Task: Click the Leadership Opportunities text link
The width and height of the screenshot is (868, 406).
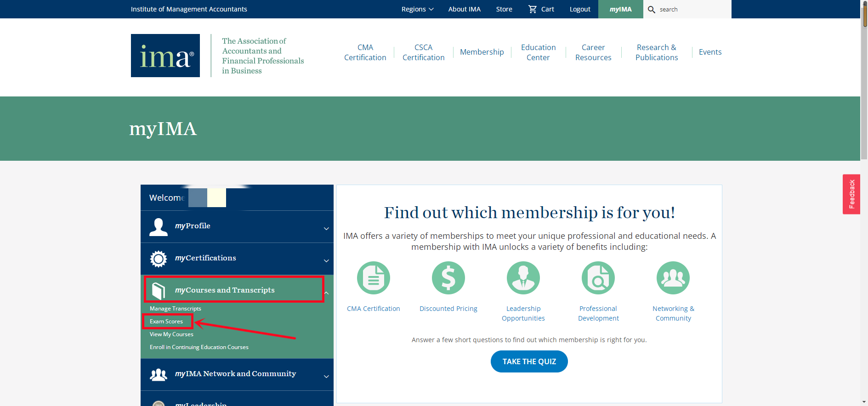Action: [x=523, y=313]
